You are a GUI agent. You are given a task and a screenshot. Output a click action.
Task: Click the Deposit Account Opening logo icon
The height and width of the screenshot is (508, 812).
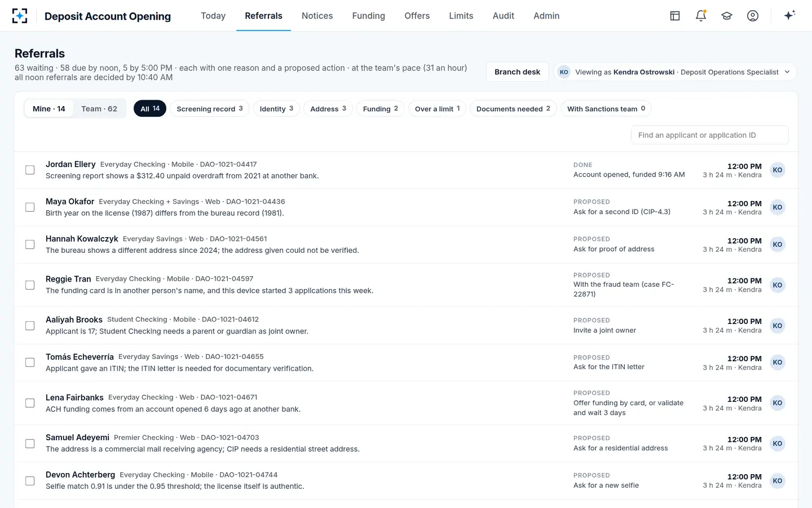pyautogui.click(x=20, y=16)
